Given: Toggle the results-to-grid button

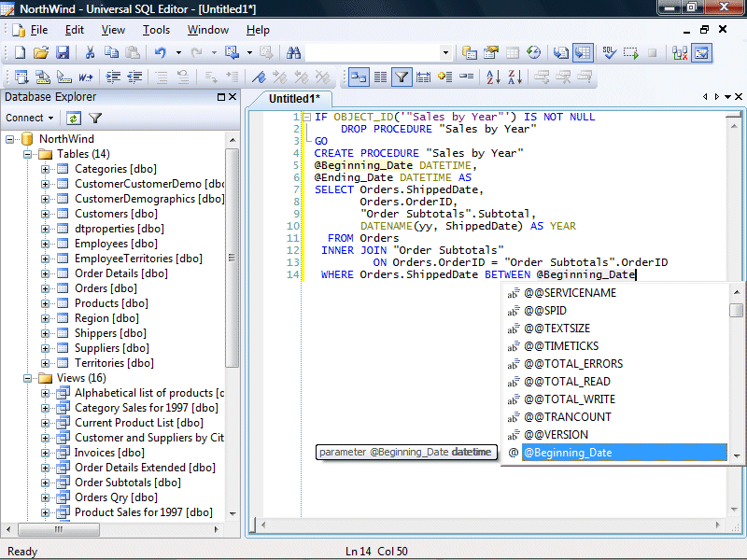Looking at the screenshot, I should point(583,53).
